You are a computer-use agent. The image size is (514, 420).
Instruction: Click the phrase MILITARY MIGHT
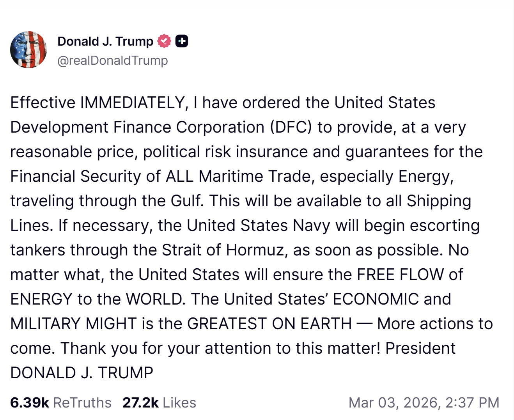click(73, 324)
